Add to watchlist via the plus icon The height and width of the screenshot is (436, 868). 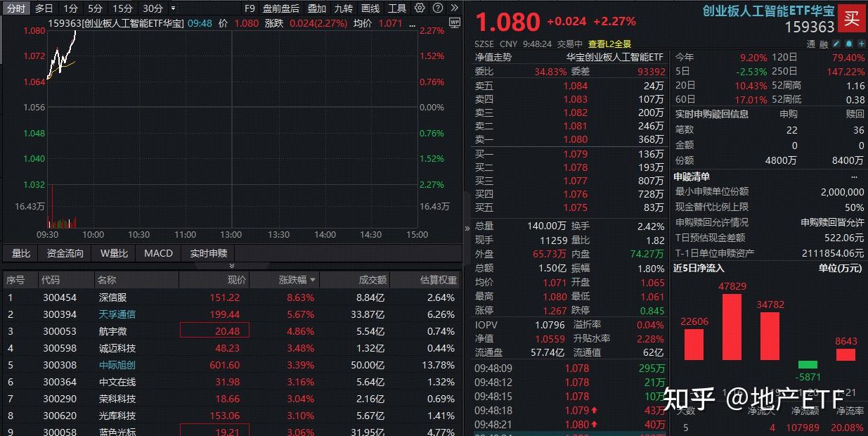[861, 44]
